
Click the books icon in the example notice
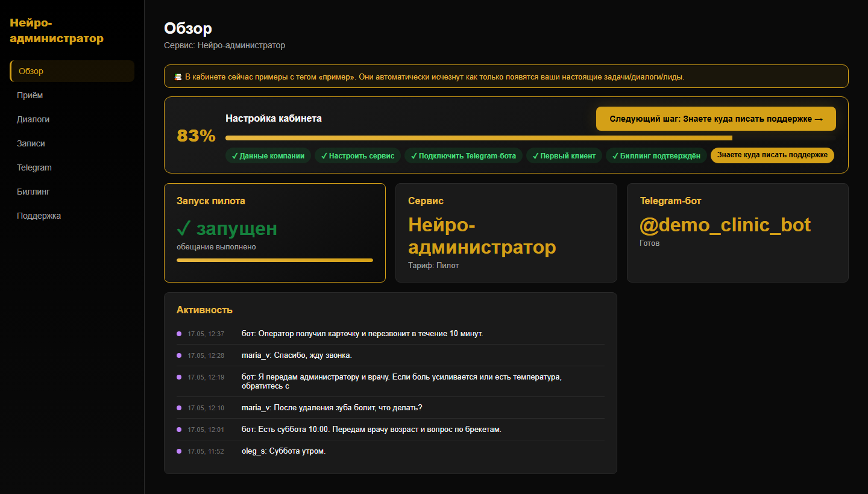click(x=178, y=77)
